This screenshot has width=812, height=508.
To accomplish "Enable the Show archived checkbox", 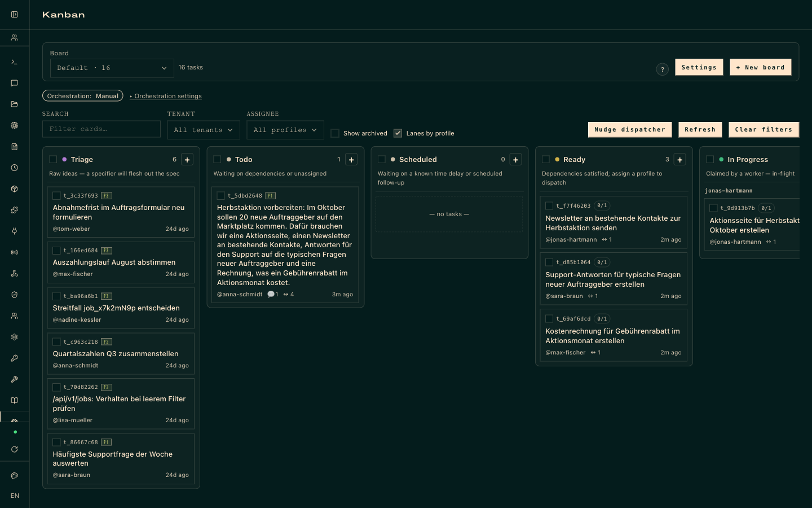I will (335, 133).
